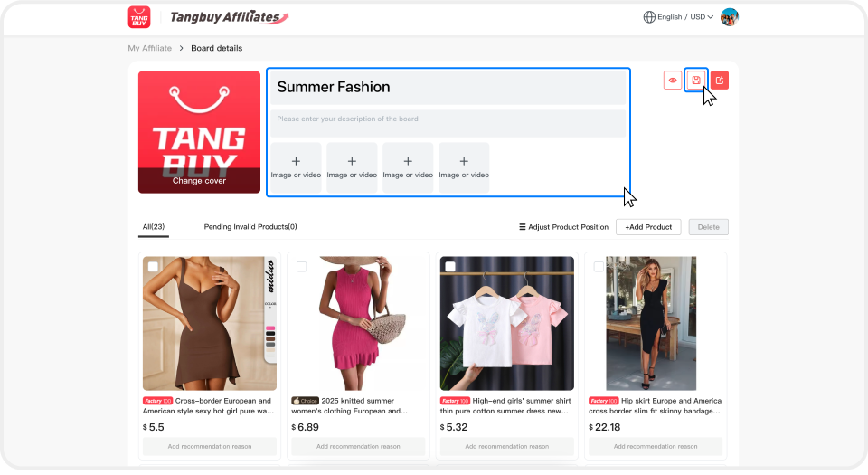Click the red Tangbuy logo in header
This screenshot has height=475, width=868.
(x=139, y=16)
